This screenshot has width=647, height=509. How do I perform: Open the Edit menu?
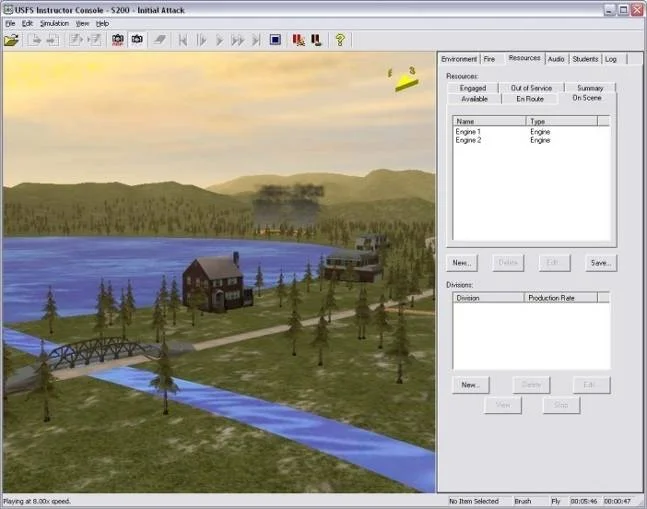(x=27, y=24)
